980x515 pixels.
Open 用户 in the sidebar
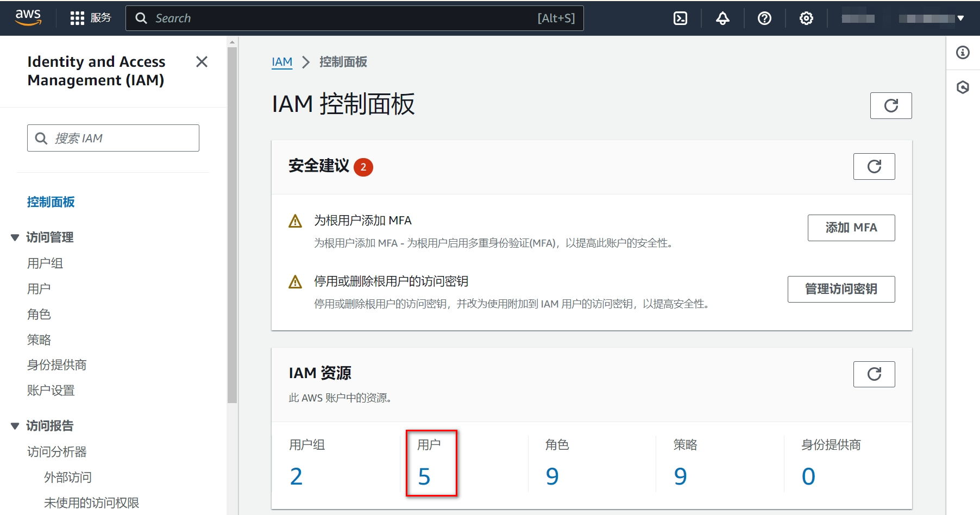(39, 289)
